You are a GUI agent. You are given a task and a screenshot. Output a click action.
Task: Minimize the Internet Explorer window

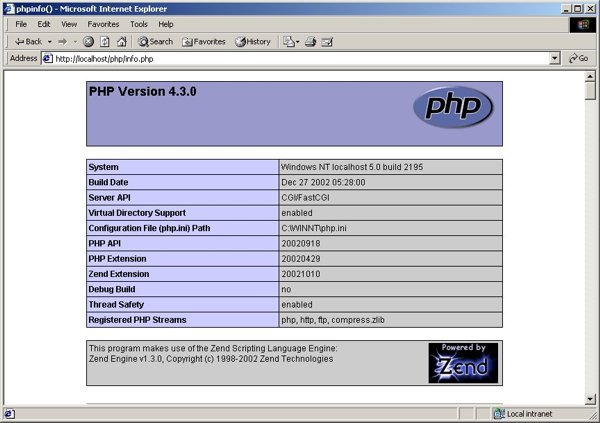(567, 8)
